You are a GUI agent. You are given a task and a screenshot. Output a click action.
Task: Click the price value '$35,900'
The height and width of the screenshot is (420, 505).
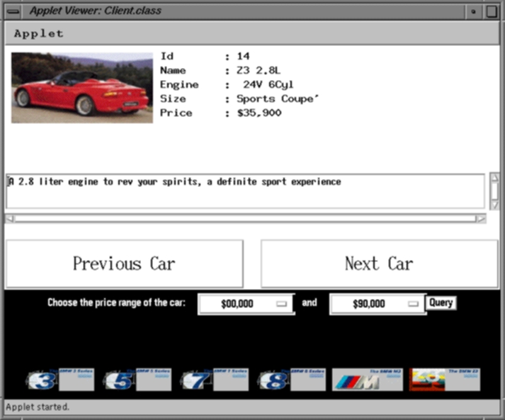coord(259,113)
